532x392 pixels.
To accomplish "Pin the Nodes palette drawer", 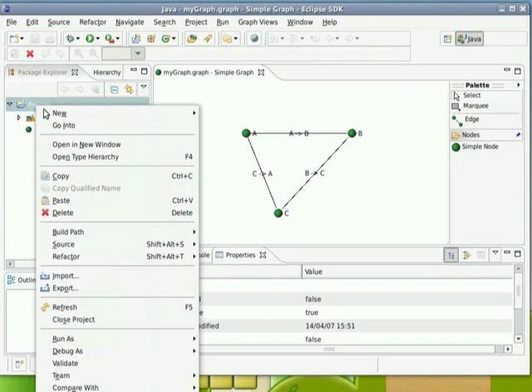I will (518, 135).
